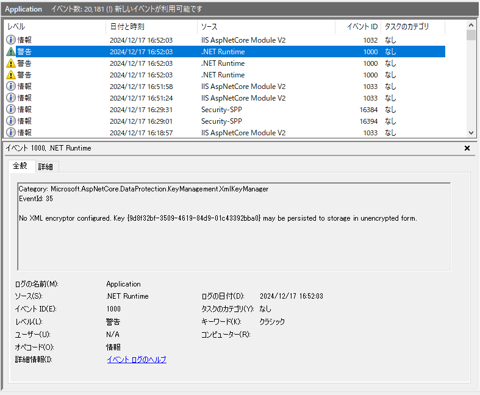This screenshot has width=480, height=395.
Task: Click the 詳細情報(I) label
Action: click(x=33, y=360)
